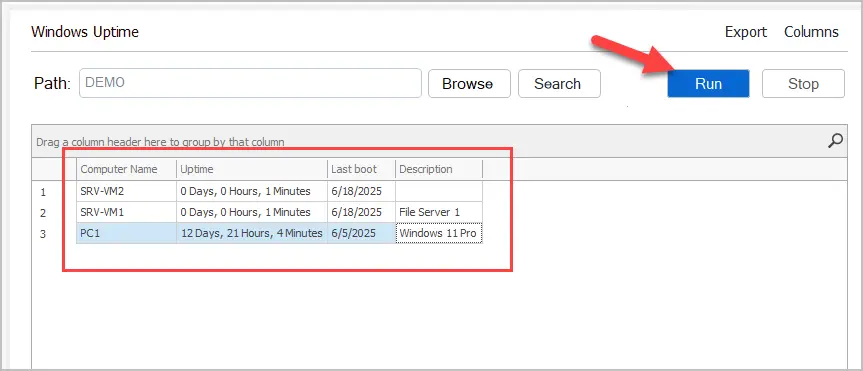The height and width of the screenshot is (371, 863).
Task: Open the Export menu
Action: click(746, 32)
